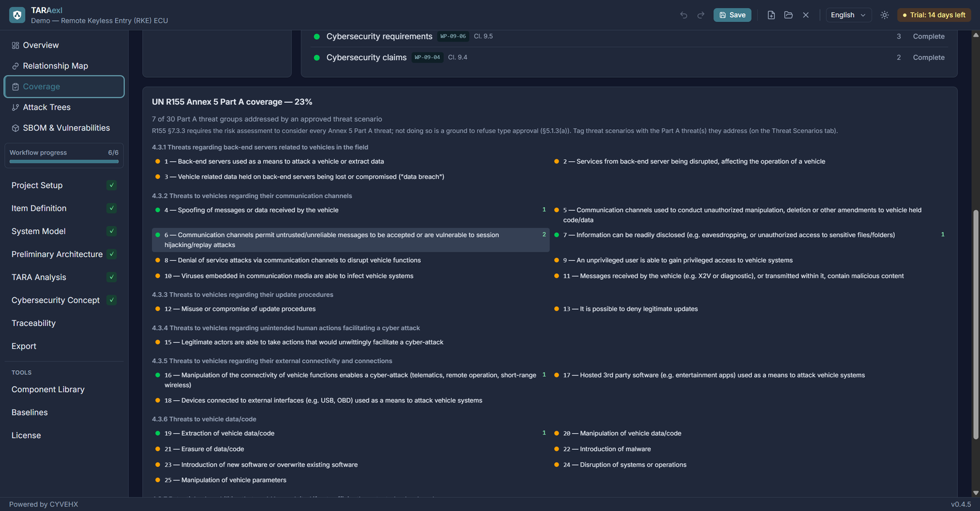Image resolution: width=980 pixels, height=511 pixels.
Task: Close the current project with X icon
Action: 805,15
